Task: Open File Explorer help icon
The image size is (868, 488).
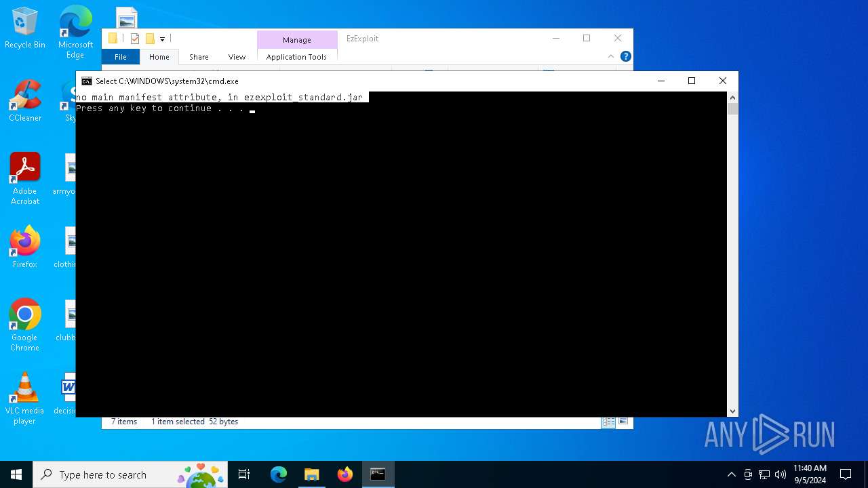Action: coord(626,56)
